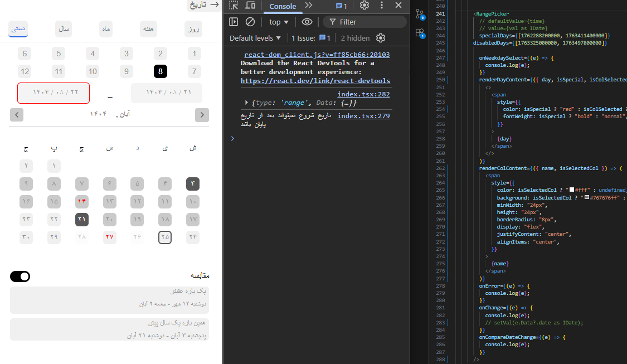Open the index.tsx:279 source link

[x=363, y=115]
